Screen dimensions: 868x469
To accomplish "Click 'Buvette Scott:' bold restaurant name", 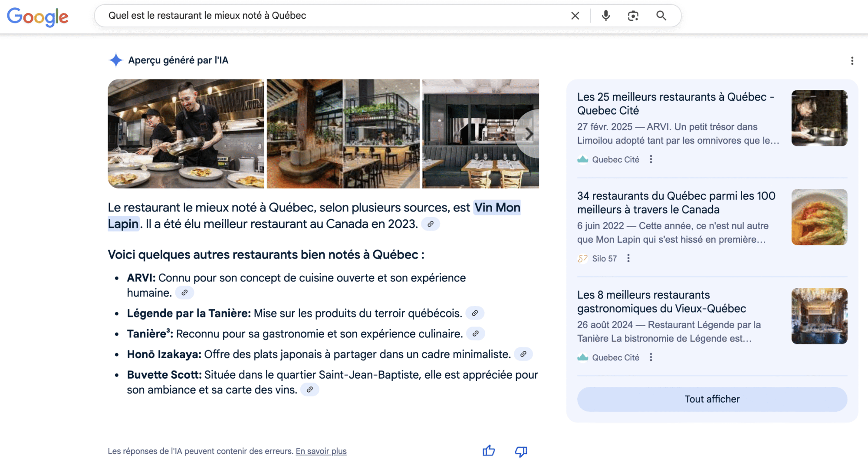I will click(x=164, y=375).
